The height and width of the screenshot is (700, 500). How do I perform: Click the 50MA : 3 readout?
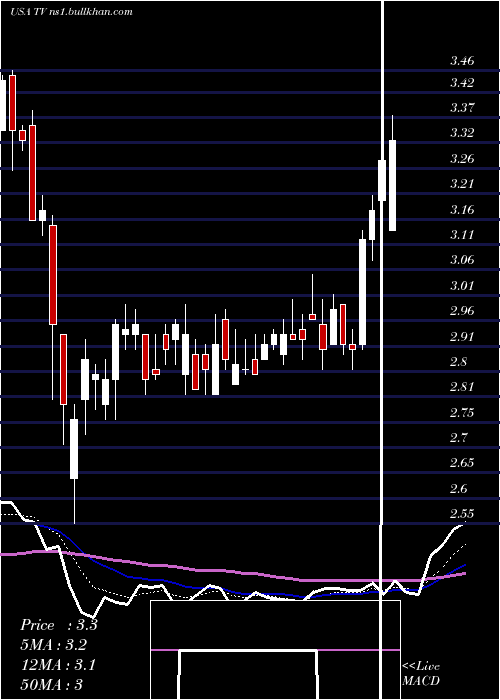point(51,684)
